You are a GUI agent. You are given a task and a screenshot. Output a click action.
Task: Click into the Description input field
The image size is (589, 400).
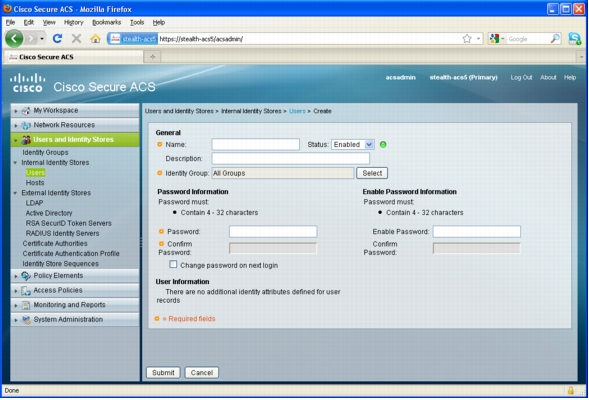290,158
